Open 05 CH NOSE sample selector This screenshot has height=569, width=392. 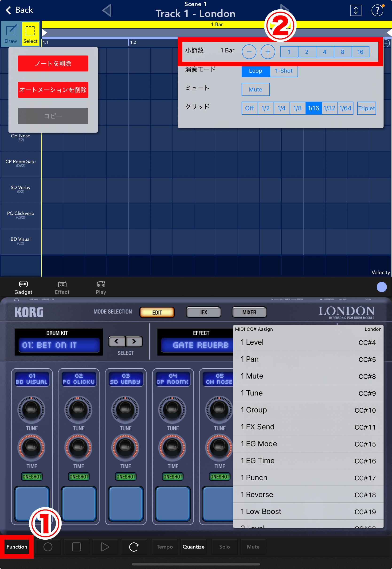point(218,379)
